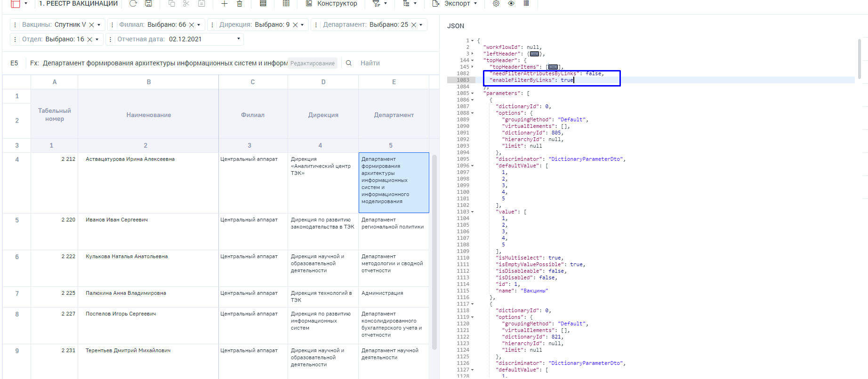Click the dots handle of Вакцины filter

pyautogui.click(x=16, y=25)
